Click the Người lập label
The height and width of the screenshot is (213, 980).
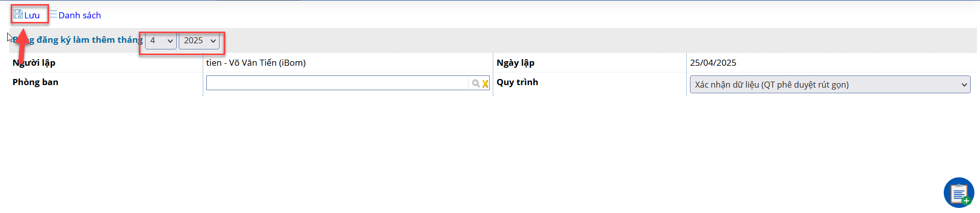pos(34,63)
